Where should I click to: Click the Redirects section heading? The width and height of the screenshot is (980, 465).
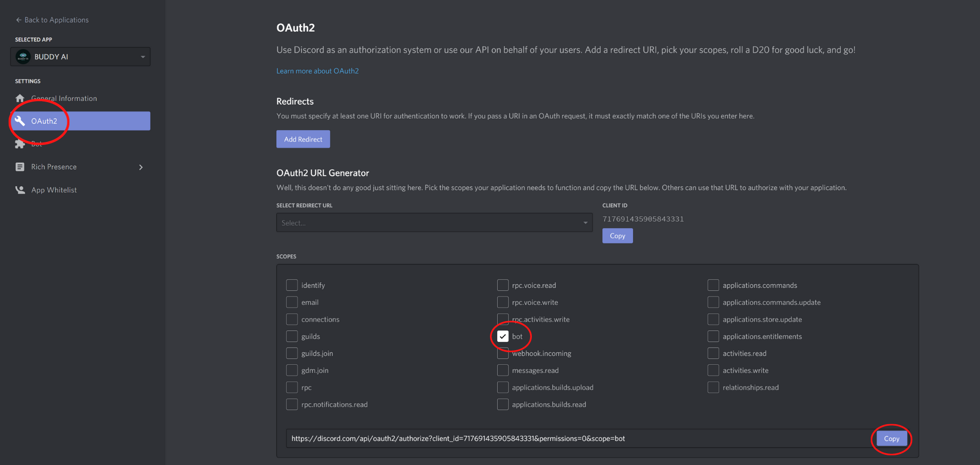pos(295,102)
